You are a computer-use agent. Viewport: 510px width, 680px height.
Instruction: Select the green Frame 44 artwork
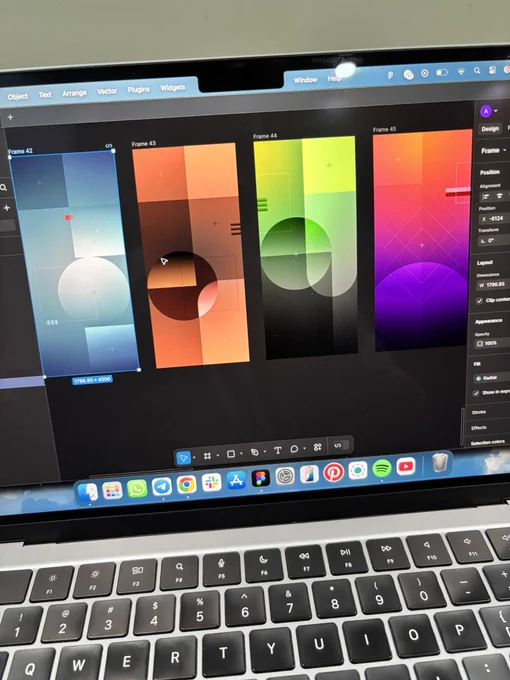[306, 247]
